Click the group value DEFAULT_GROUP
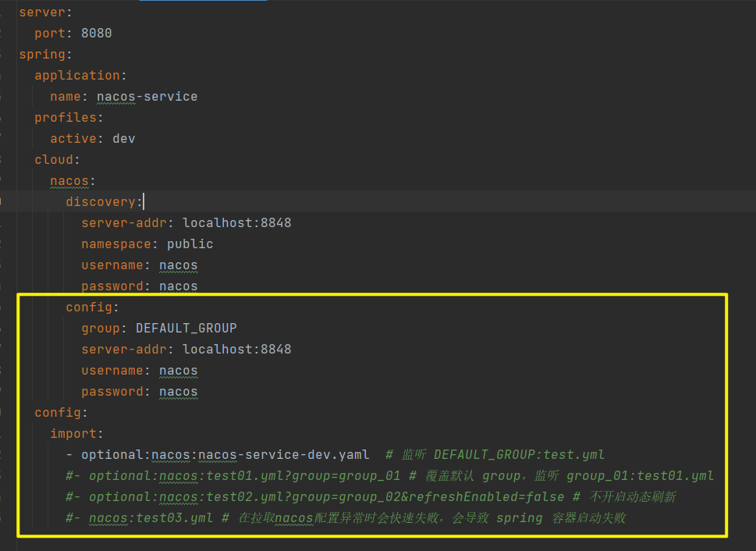The image size is (756, 551). tap(186, 328)
